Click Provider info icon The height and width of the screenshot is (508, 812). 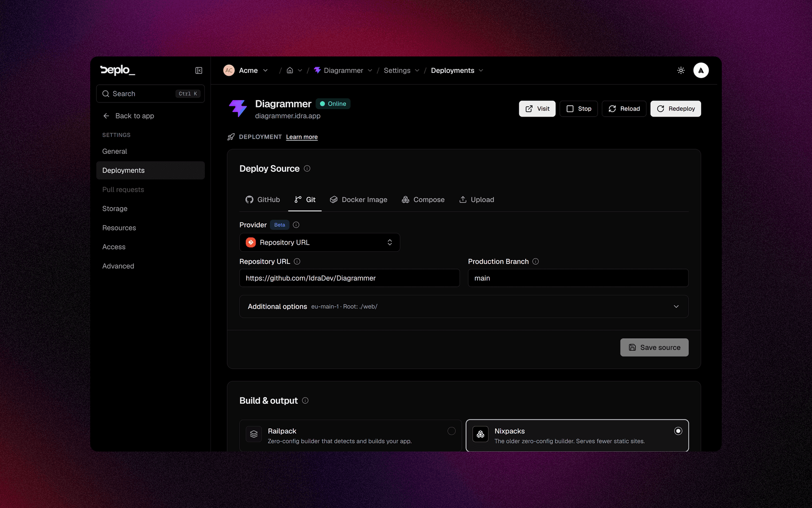pyautogui.click(x=296, y=225)
